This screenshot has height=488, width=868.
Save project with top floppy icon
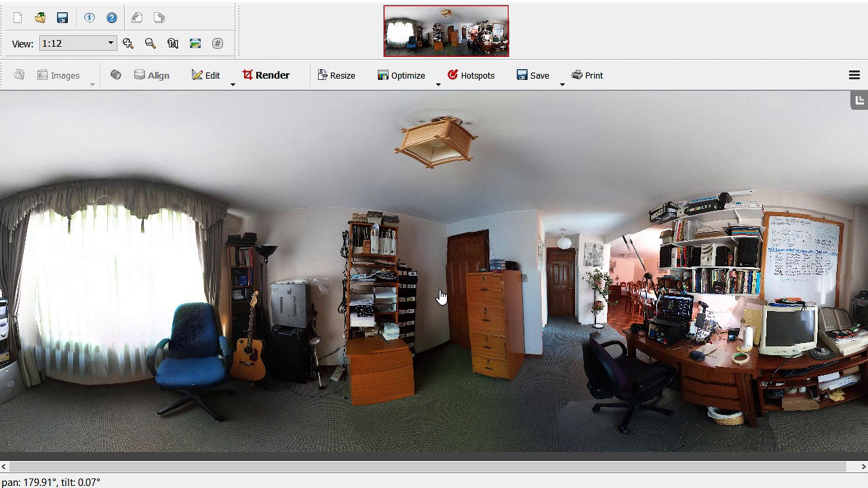[x=62, y=18]
